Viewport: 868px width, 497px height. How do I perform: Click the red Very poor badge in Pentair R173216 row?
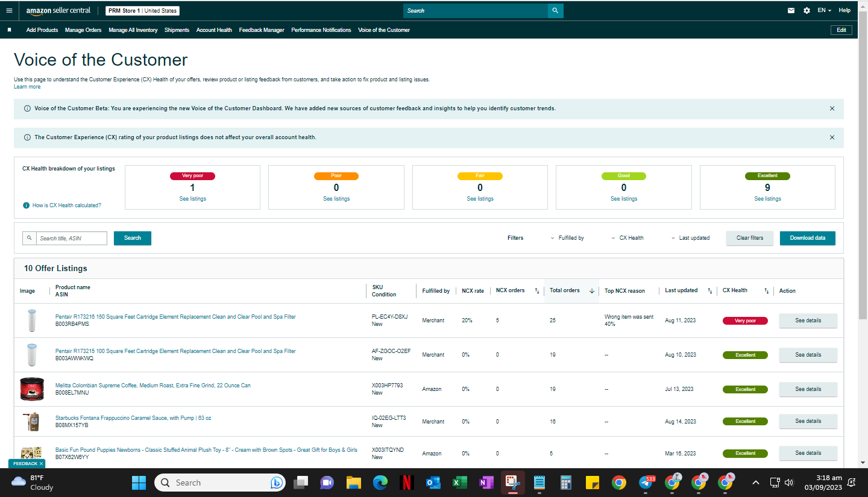[x=745, y=321]
